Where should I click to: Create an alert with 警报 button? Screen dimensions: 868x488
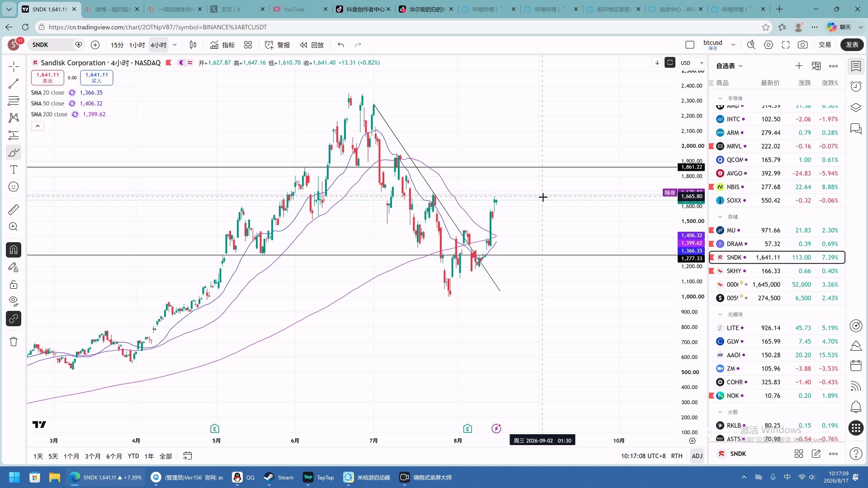point(278,45)
